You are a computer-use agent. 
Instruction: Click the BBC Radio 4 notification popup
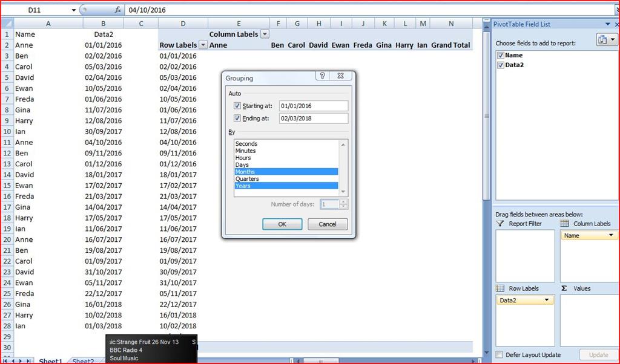[x=151, y=349]
